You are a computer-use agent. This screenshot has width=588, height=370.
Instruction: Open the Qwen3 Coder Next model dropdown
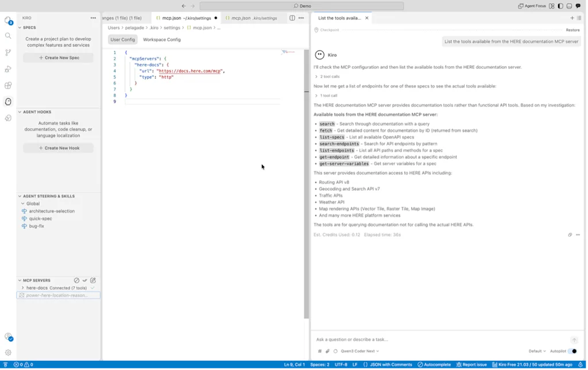pos(361,352)
